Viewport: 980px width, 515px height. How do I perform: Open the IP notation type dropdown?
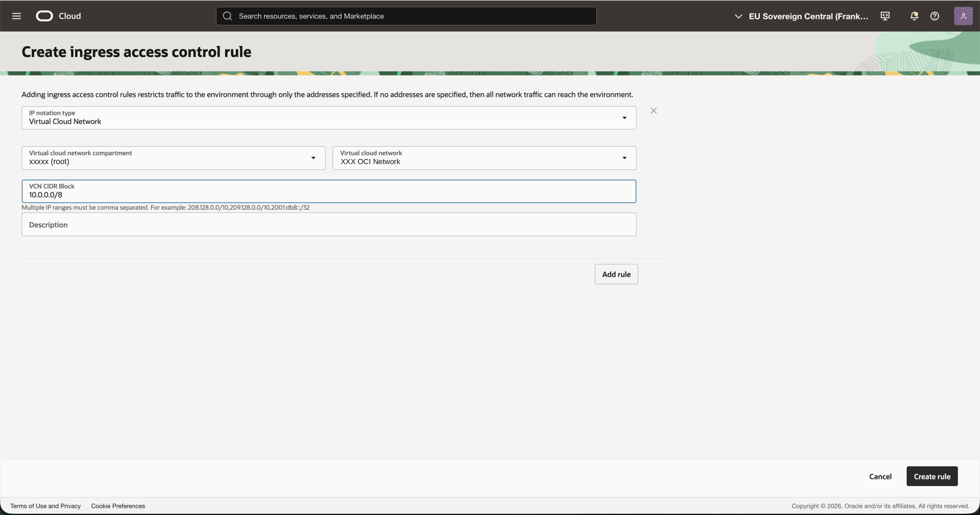click(x=329, y=118)
